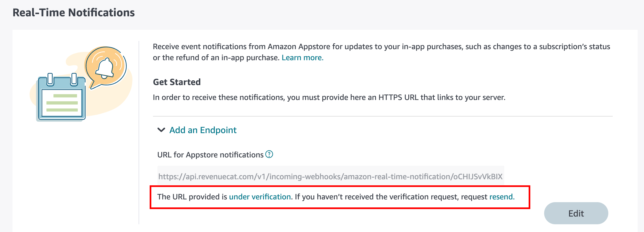
Task: Open the Learn more link
Action: [x=302, y=58]
